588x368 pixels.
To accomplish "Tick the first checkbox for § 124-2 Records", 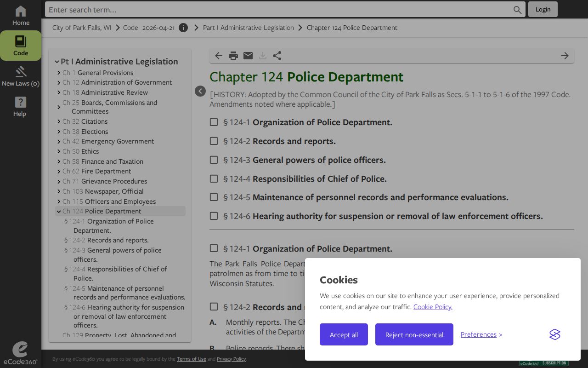I will pos(214,141).
